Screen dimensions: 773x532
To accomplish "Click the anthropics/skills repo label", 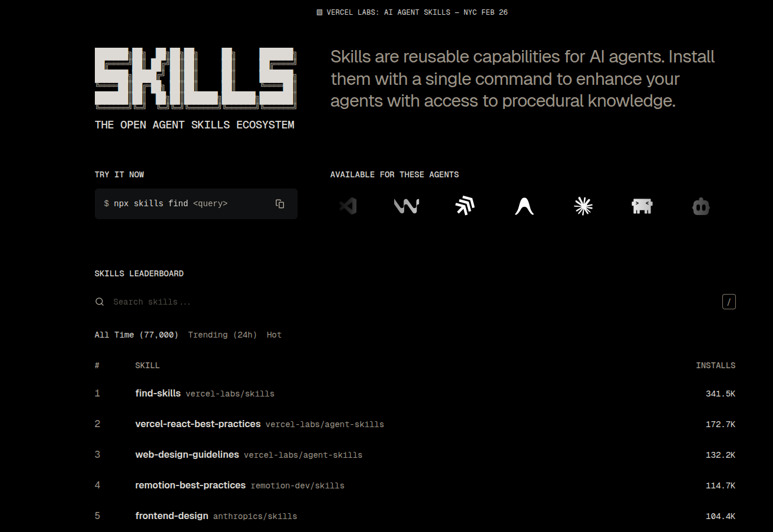I will point(255,516).
